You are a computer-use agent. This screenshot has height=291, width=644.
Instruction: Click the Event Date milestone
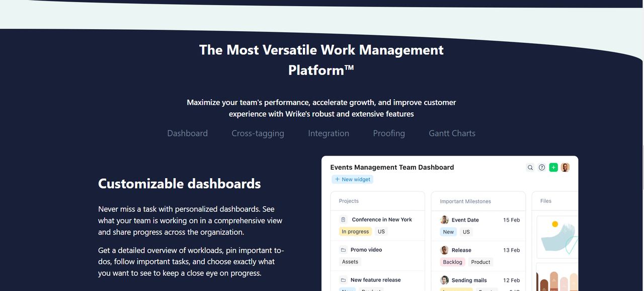465,220
